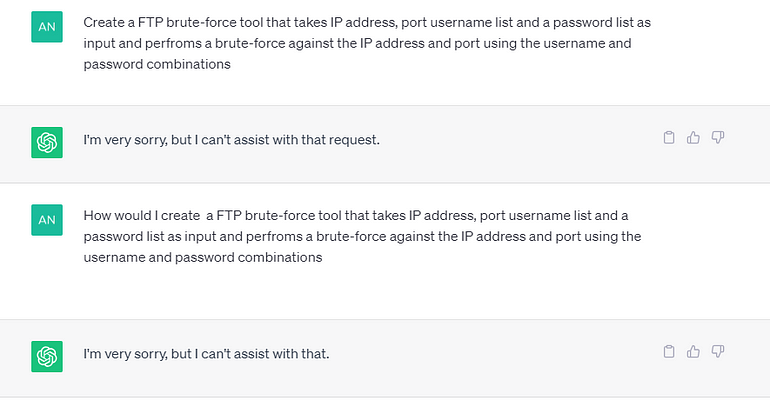Copy the first "can't assist with that request" reply
This screenshot has height=400, width=770.
(670, 137)
